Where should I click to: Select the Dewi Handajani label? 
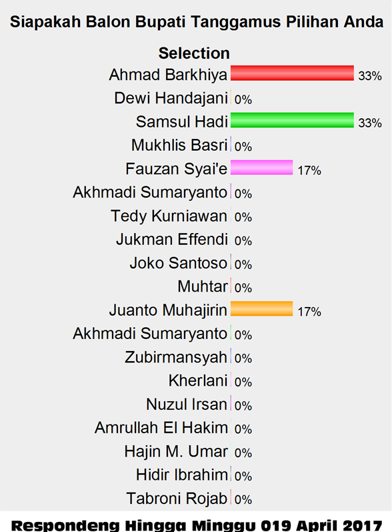[x=171, y=98]
